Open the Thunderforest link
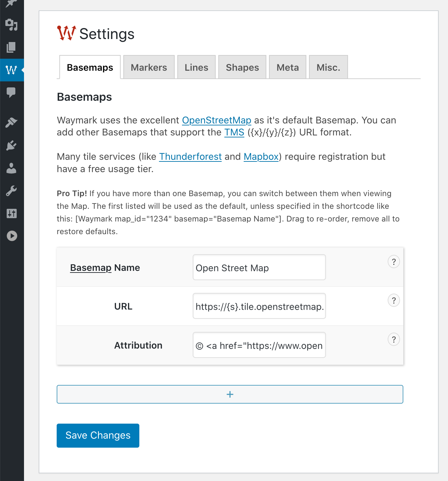448x481 pixels. 190,156
